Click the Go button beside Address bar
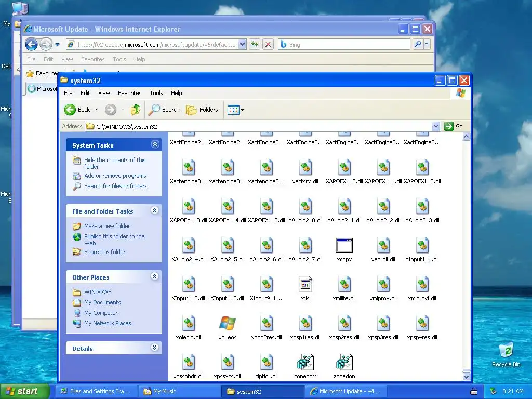Viewport: 532px width, 399px height. click(454, 126)
